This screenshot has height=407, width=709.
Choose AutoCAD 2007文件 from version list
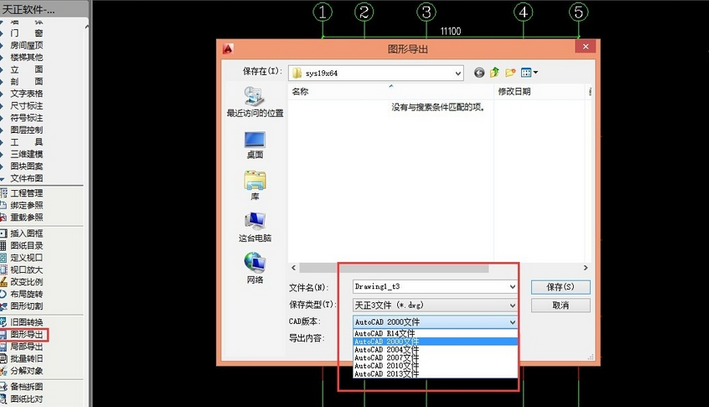coord(435,358)
